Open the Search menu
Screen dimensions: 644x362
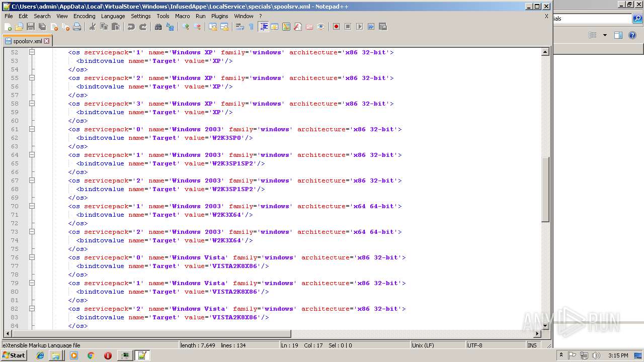click(42, 16)
